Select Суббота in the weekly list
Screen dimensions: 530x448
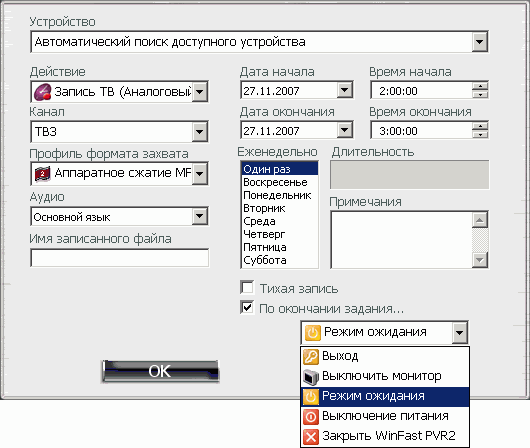point(280,260)
